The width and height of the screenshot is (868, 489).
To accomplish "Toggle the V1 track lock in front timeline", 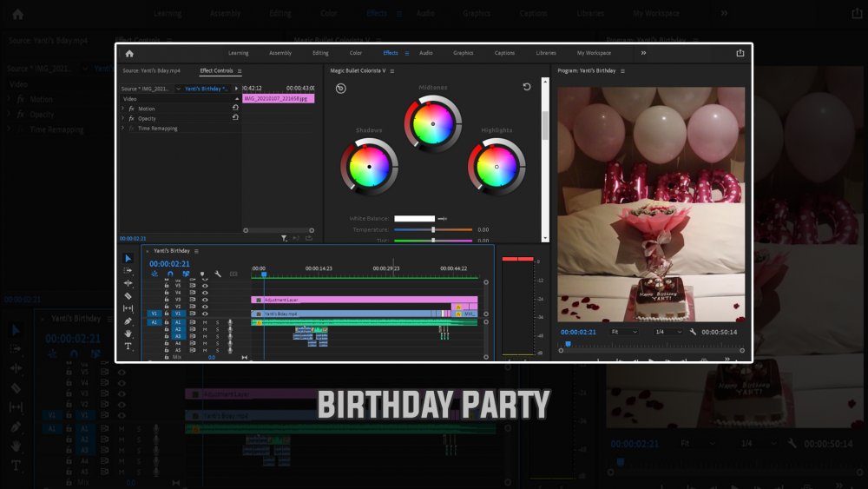I will 167,314.
